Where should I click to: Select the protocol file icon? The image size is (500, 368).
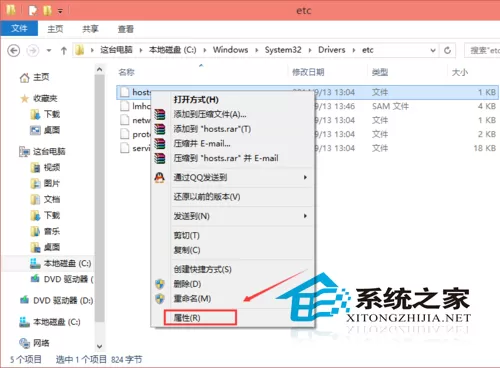coord(125,134)
